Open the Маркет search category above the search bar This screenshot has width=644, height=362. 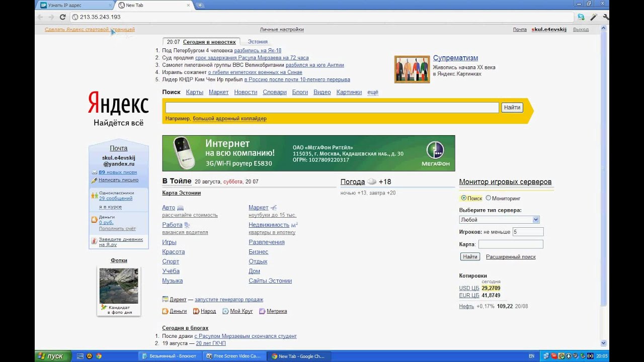click(x=218, y=92)
